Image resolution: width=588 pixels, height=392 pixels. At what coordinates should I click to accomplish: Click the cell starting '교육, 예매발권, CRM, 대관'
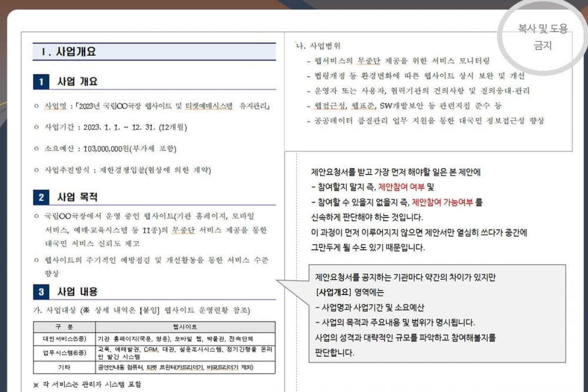(185, 353)
